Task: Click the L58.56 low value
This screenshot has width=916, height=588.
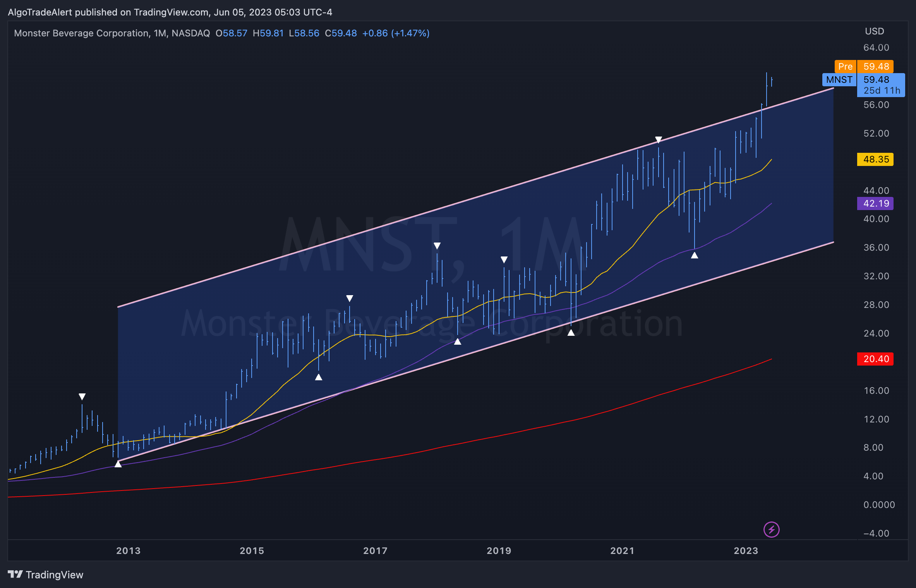Action: coord(304,33)
